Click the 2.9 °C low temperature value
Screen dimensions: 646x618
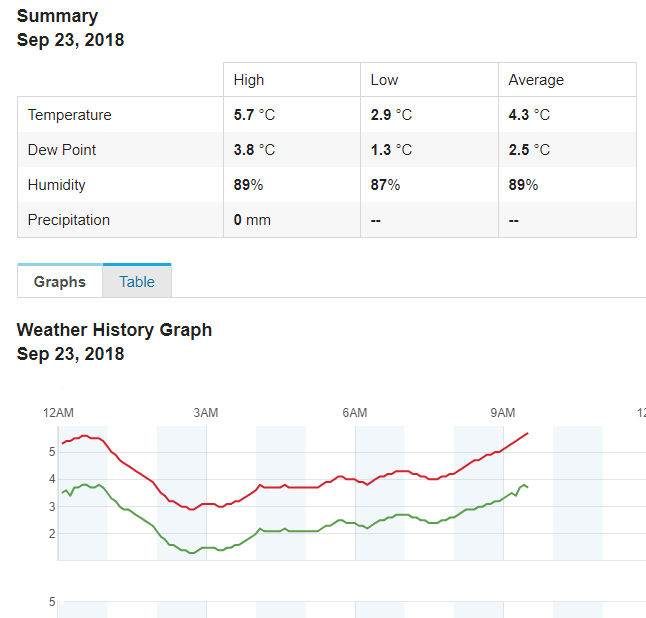point(391,115)
